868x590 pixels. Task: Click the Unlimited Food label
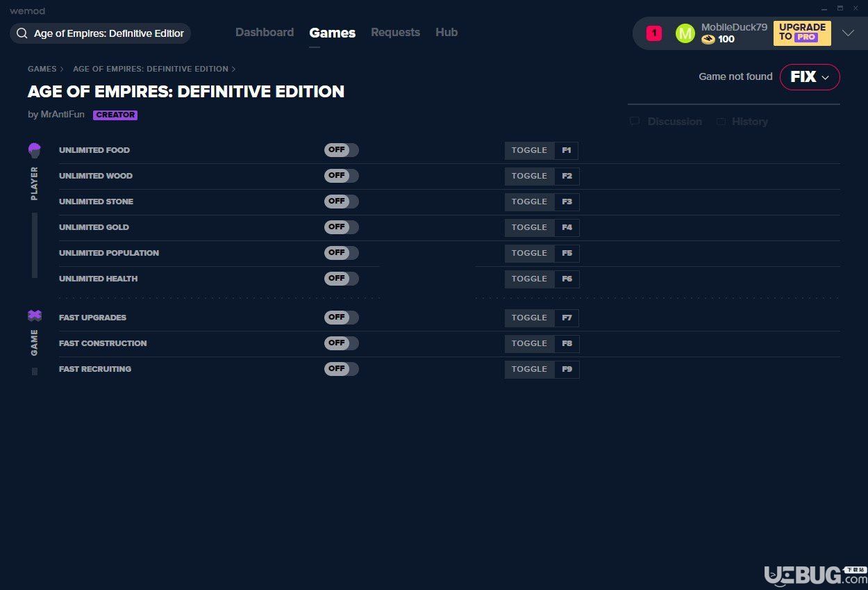point(94,150)
